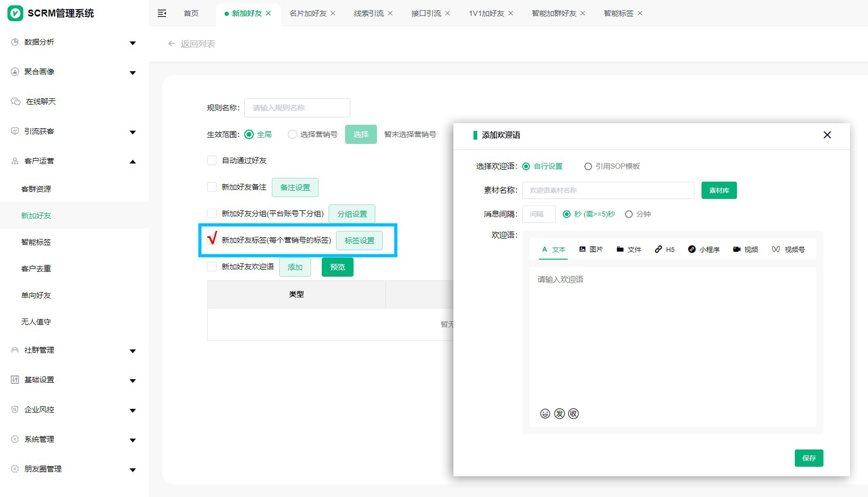Click the 收 circle icon in editor
This screenshot has width=868, height=497.
coord(573,414)
